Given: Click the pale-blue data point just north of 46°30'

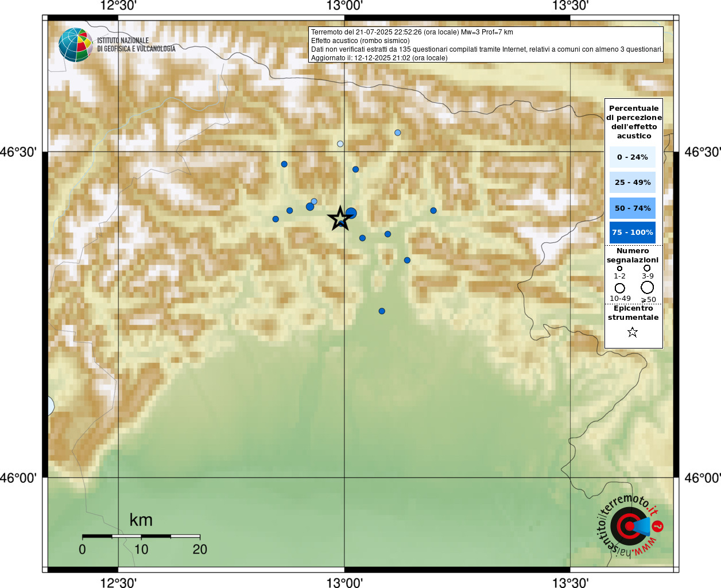Looking at the screenshot, I should (340, 144).
